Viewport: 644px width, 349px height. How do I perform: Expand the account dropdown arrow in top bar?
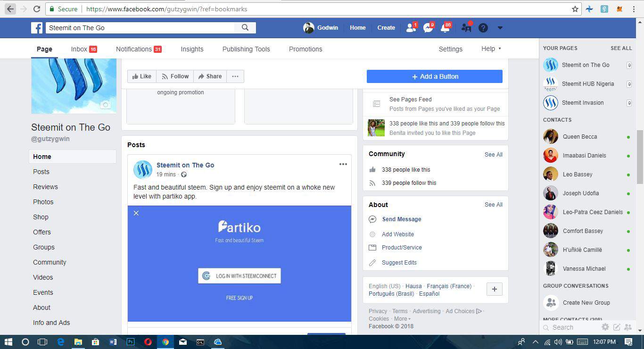[500, 28]
